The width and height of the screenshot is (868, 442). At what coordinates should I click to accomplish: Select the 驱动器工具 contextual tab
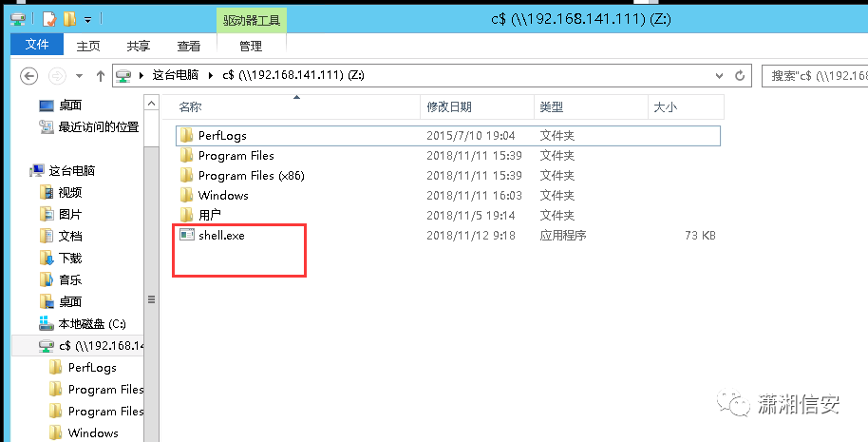(x=252, y=21)
